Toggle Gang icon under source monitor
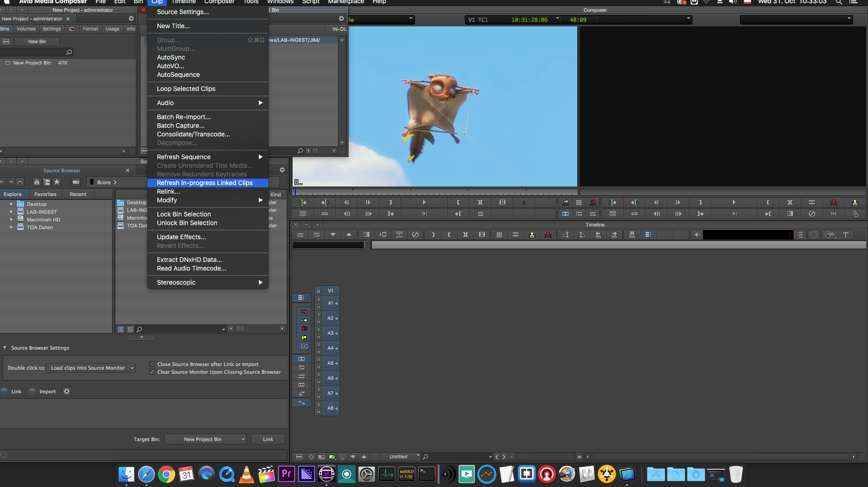The width and height of the screenshot is (868, 487). tap(325, 214)
